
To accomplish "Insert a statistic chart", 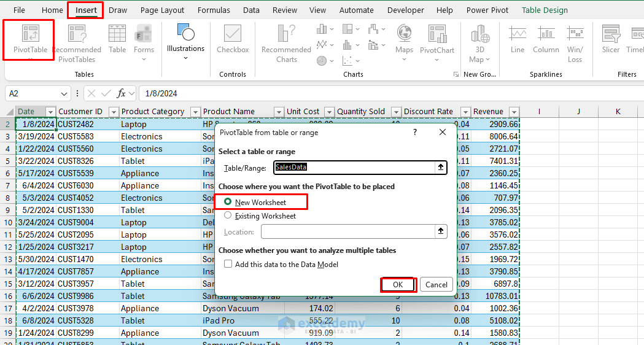I will [x=351, y=44].
